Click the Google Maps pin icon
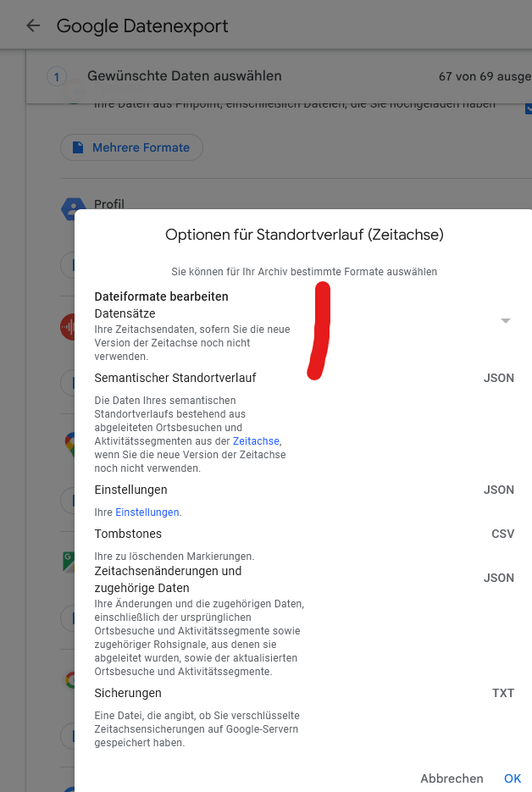 (69, 445)
